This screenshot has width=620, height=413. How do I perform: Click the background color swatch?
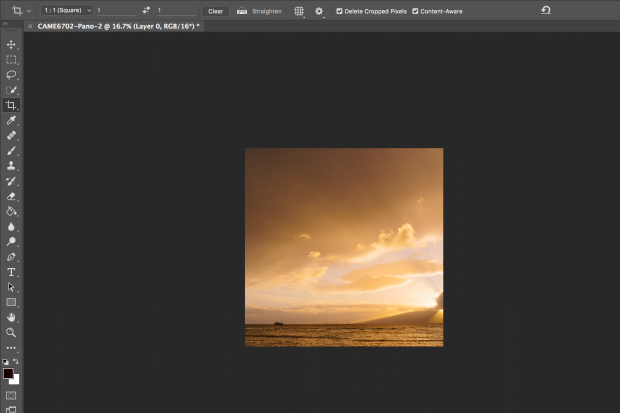[16, 381]
